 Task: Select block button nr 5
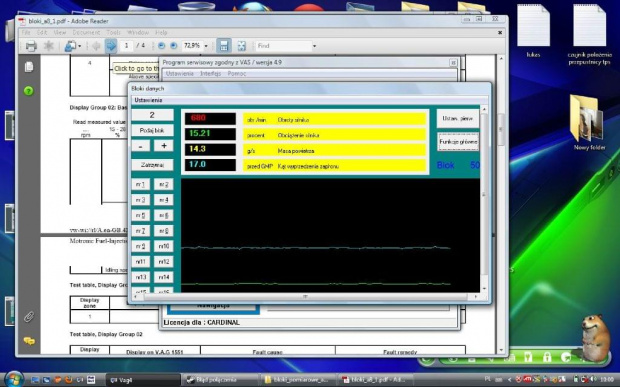click(x=140, y=215)
